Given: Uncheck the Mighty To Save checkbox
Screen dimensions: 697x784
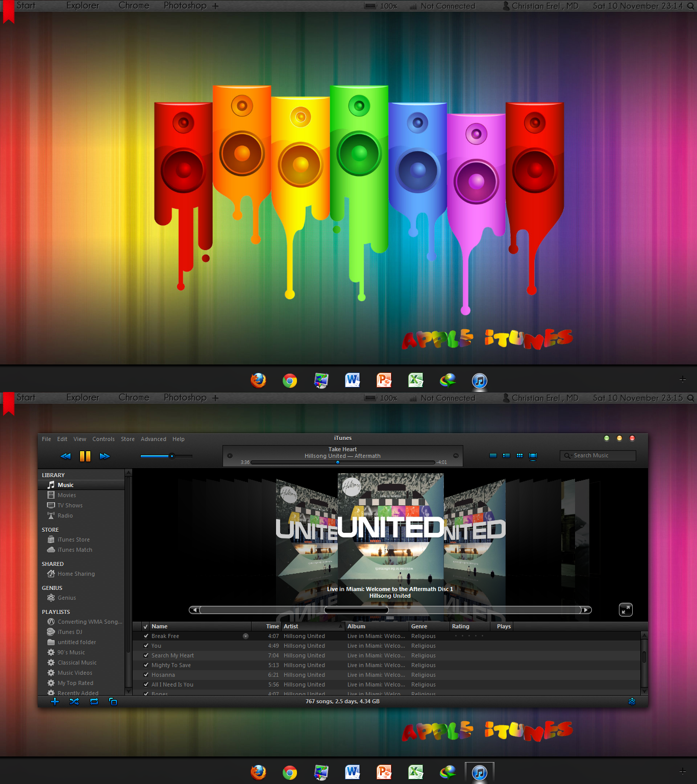Looking at the screenshot, I should (146, 665).
